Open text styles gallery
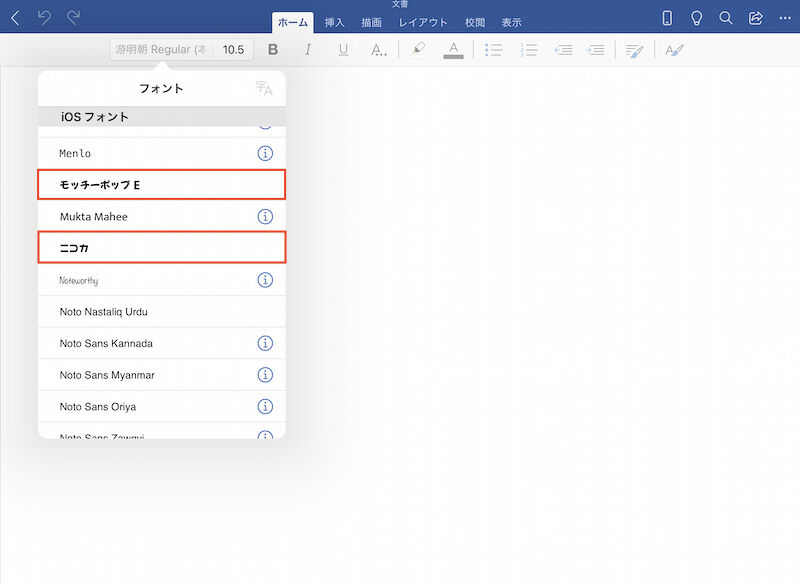The height and width of the screenshot is (584, 800). (x=674, y=50)
